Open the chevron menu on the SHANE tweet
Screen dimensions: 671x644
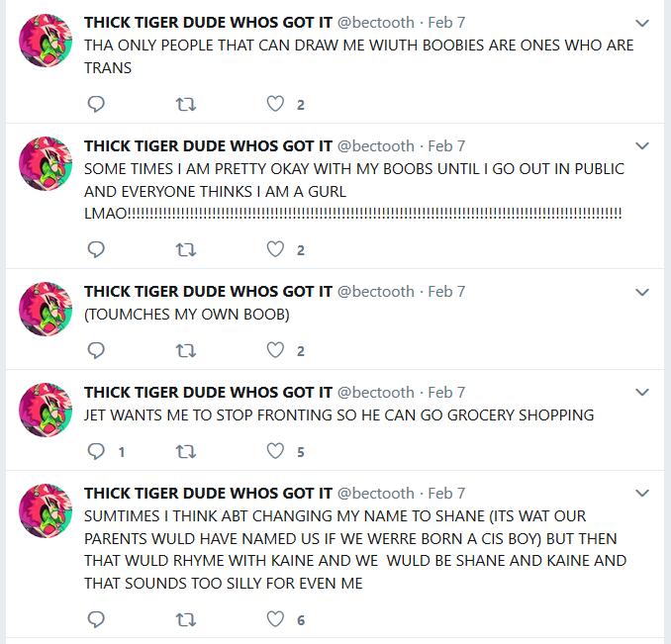pyautogui.click(x=642, y=494)
